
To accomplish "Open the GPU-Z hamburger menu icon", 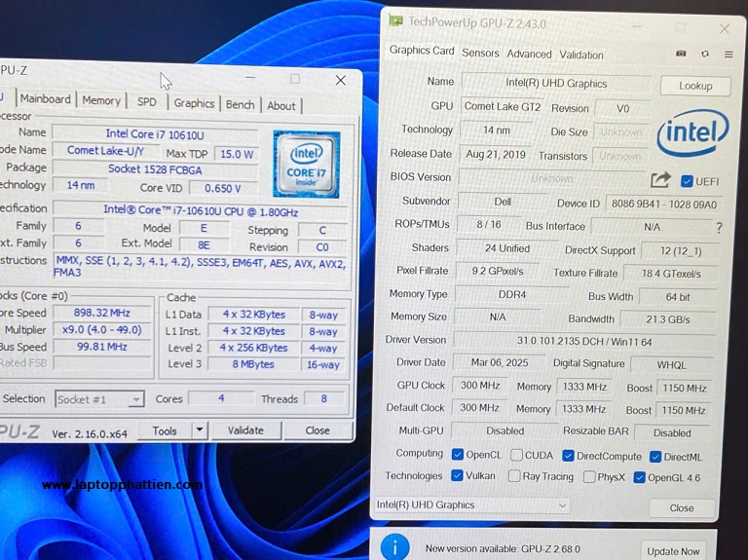I will pos(728,55).
